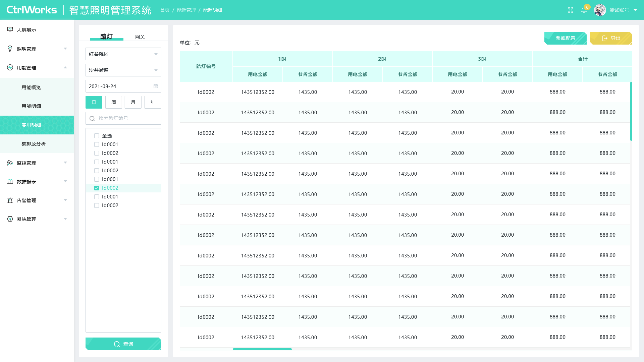Check the 全选 checkbox
This screenshot has height=362, width=644.
(x=97, y=136)
